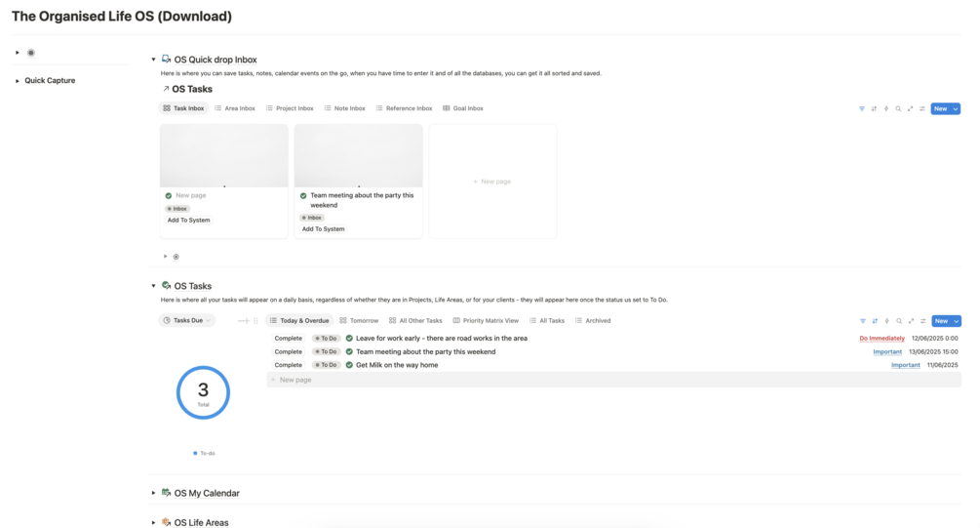Open the Tasks Due dropdown
This screenshot has width=980, height=528.
point(186,320)
